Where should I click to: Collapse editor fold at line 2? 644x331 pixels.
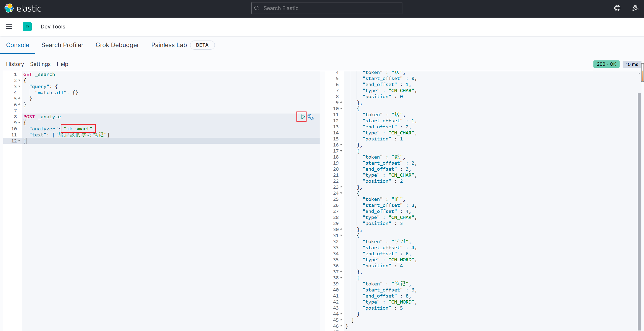click(x=19, y=81)
